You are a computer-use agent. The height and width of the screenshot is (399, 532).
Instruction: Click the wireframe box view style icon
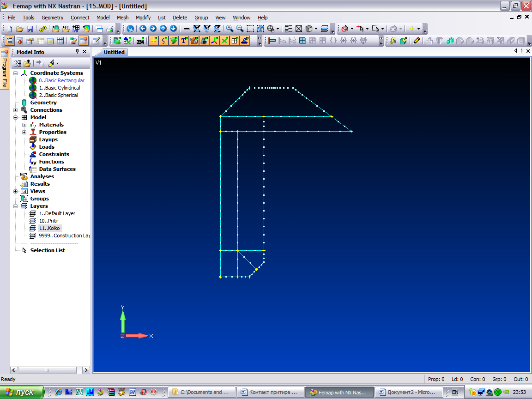(x=299, y=29)
